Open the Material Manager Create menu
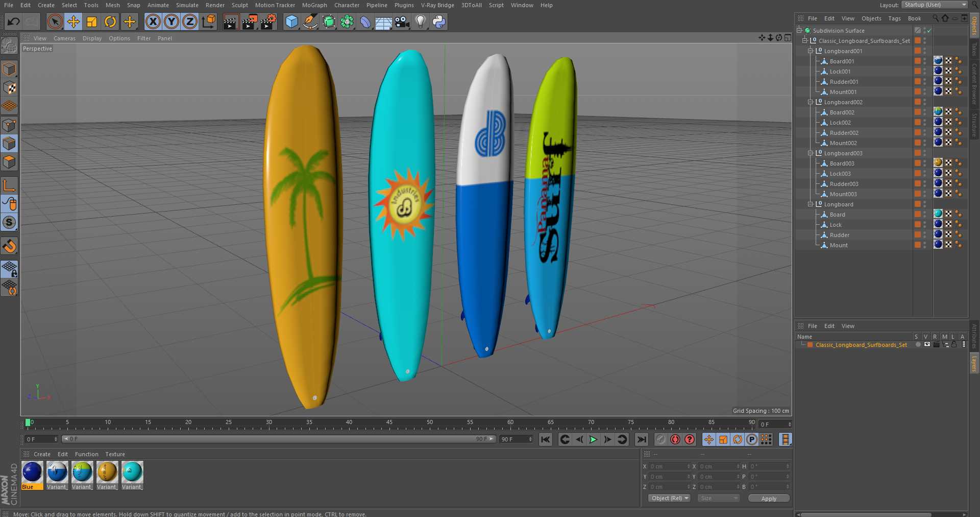Screen dimensions: 980x517 [42, 454]
